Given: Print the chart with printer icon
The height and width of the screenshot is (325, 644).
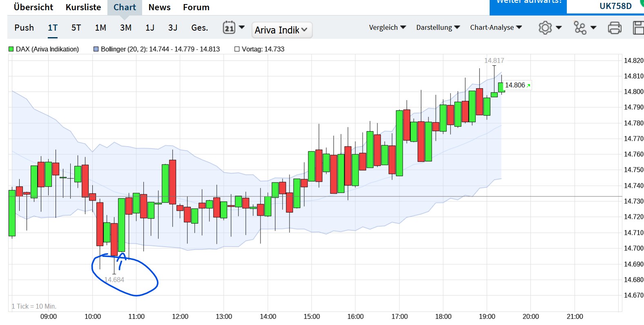Looking at the screenshot, I should 615,28.
